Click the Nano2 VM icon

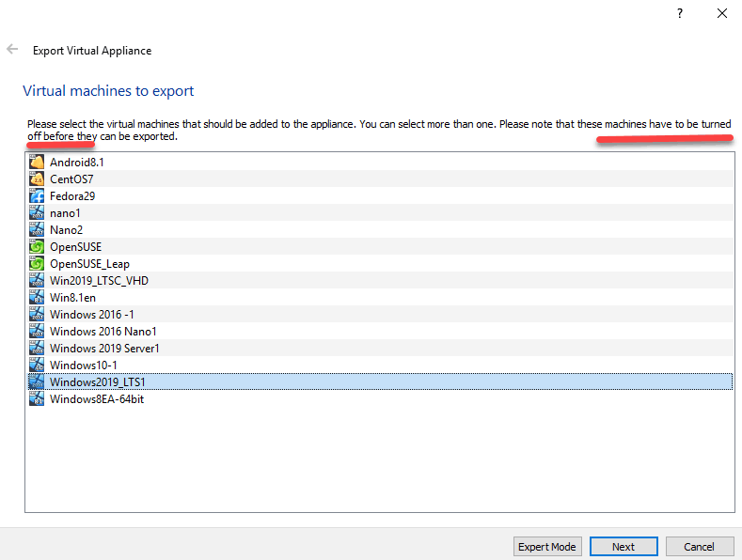click(37, 230)
